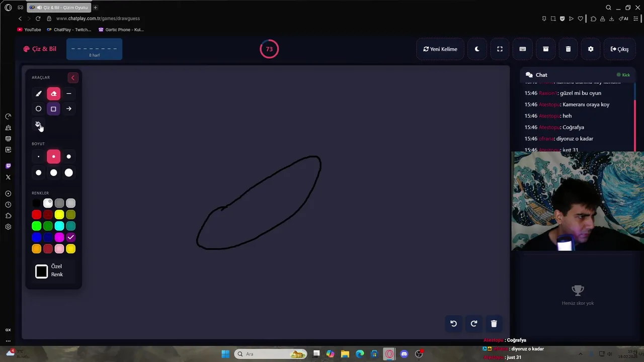Choose the fourth brush size
Screen dimensions: 644x362
point(38,173)
